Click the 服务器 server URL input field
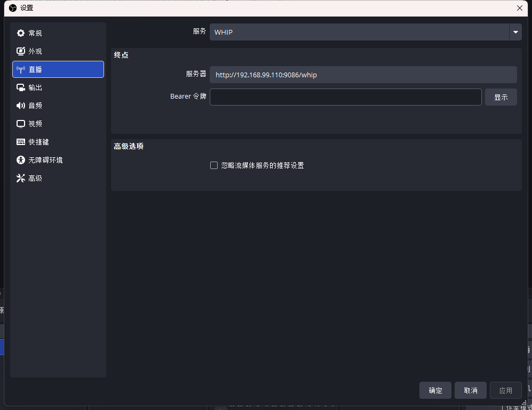Screen dimensions: 532x410 [x=364, y=75]
